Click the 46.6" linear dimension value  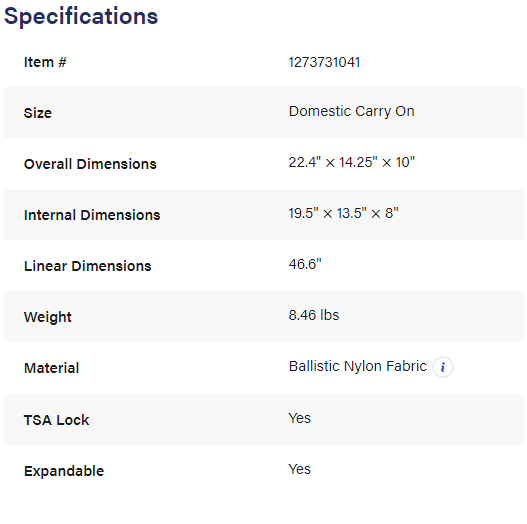tap(305, 264)
